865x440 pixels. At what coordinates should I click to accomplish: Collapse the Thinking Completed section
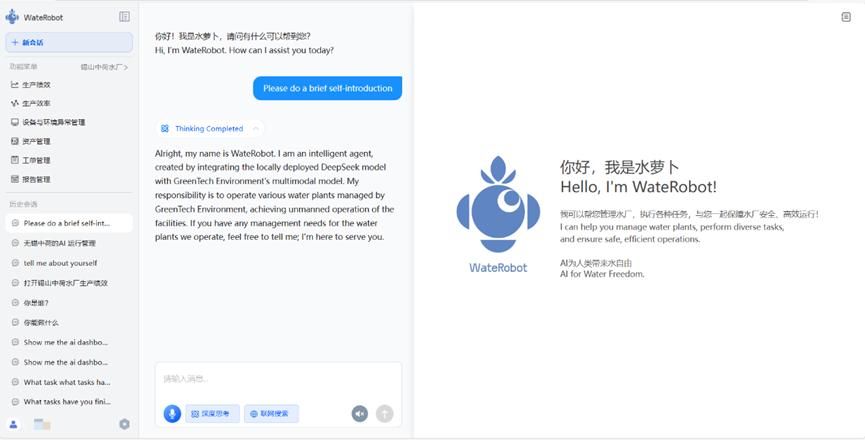point(255,128)
